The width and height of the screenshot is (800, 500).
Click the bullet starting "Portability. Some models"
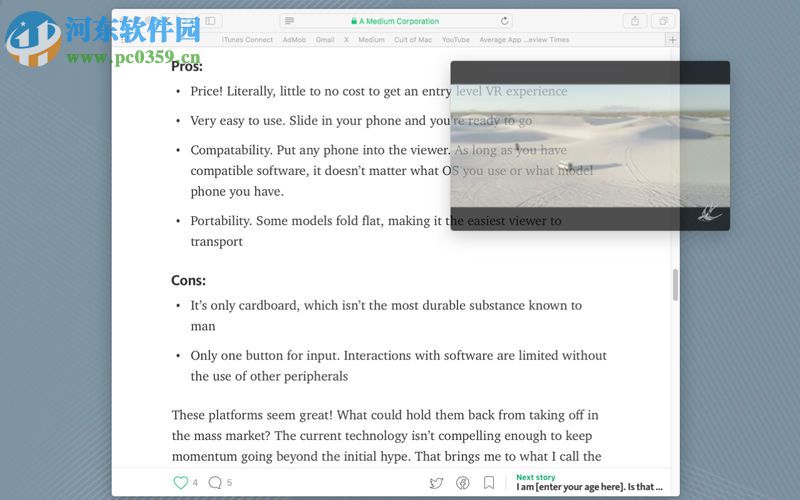tap(376, 231)
